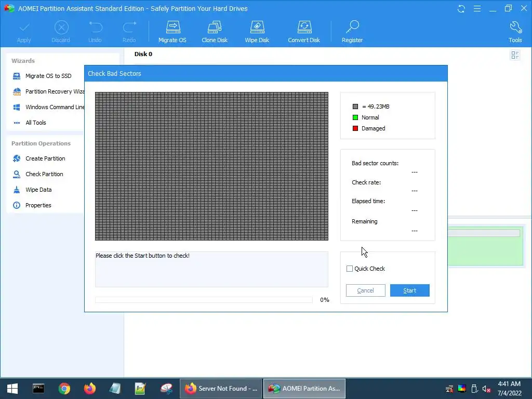Click the refresh icon in title bar
Image resolution: width=532 pixels, height=399 pixels.
(461, 8)
